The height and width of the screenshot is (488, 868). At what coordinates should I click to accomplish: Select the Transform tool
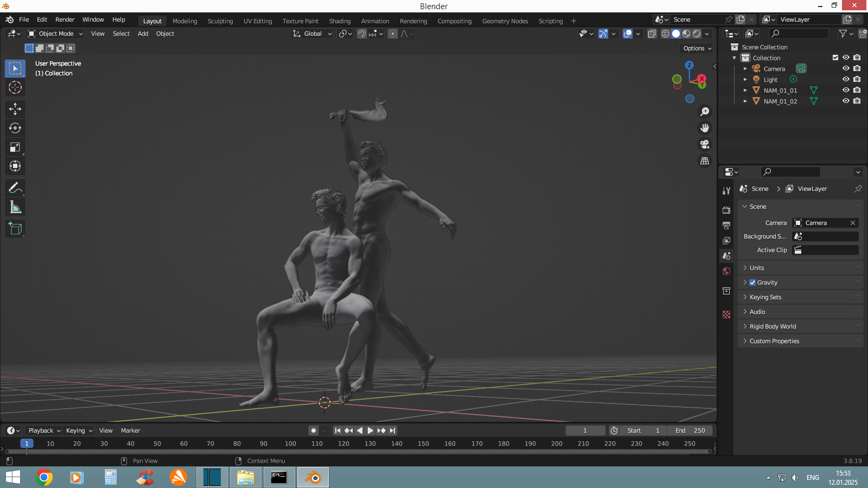[15, 166]
